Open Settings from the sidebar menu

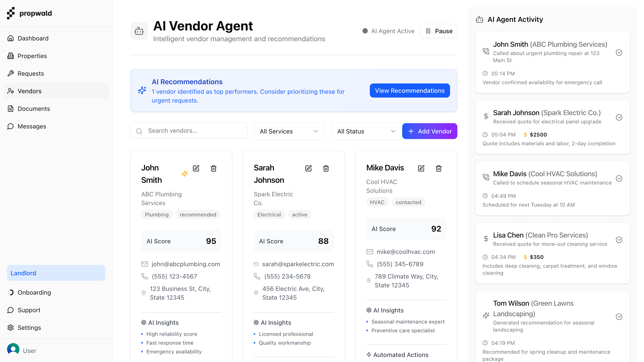(29, 328)
